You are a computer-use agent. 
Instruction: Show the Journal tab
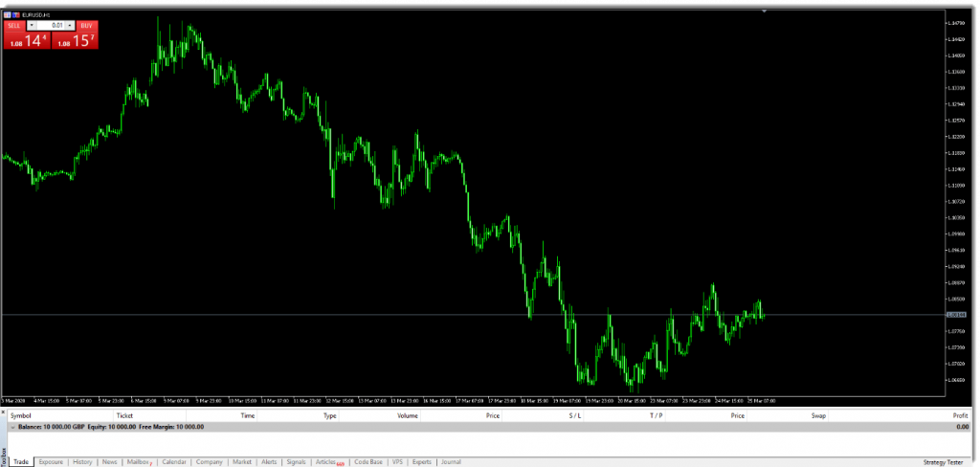coord(451,462)
